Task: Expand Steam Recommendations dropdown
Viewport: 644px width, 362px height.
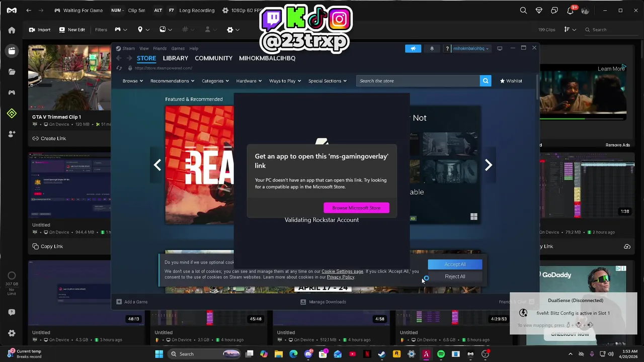Action: 173,81
